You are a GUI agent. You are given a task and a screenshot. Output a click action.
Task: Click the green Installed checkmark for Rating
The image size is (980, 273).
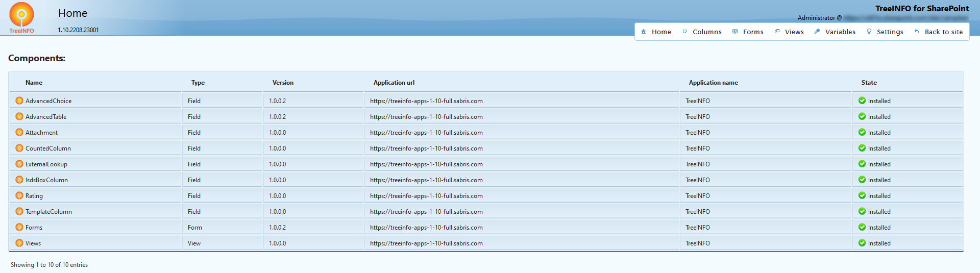(x=862, y=195)
